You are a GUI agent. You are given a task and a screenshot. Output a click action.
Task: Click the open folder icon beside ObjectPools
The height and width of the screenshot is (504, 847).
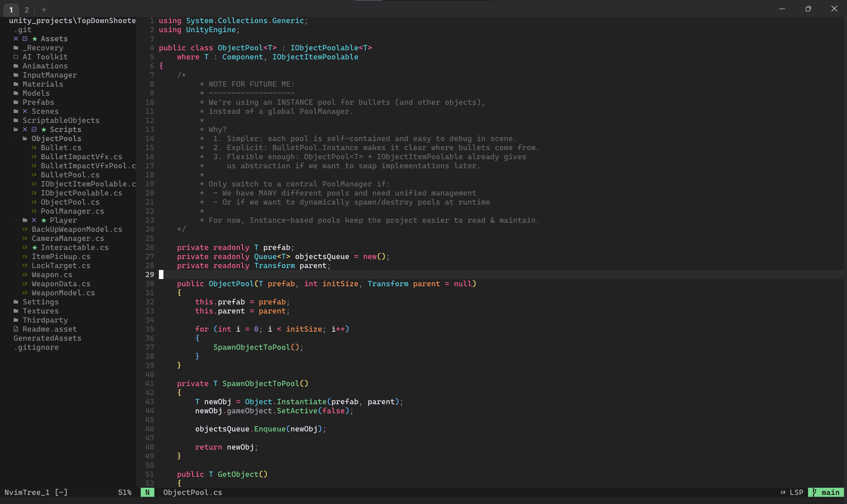click(25, 139)
